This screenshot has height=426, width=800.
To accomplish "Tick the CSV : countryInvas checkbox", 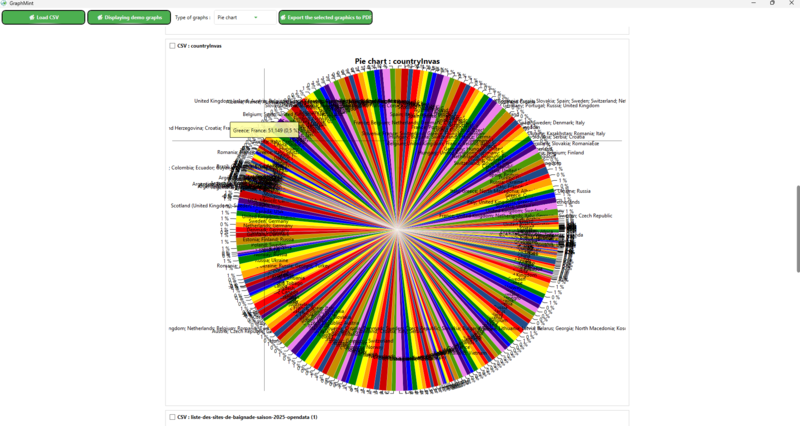I will click(x=172, y=46).
